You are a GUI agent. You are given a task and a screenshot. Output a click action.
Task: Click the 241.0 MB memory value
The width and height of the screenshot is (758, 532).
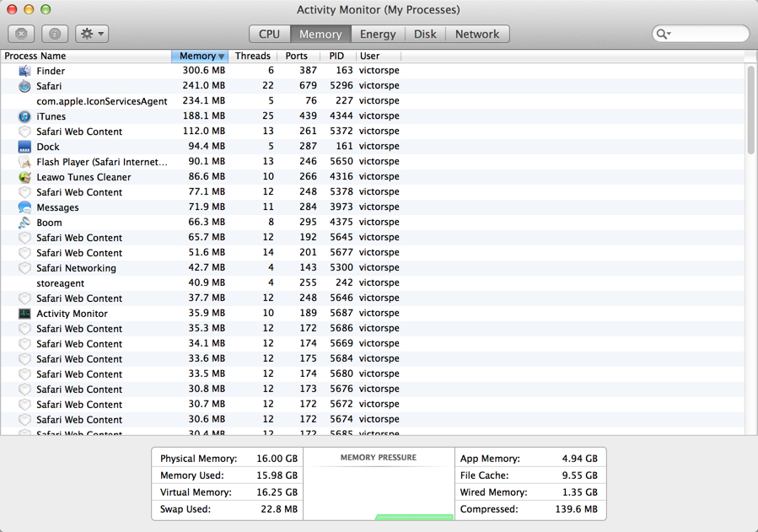(203, 85)
